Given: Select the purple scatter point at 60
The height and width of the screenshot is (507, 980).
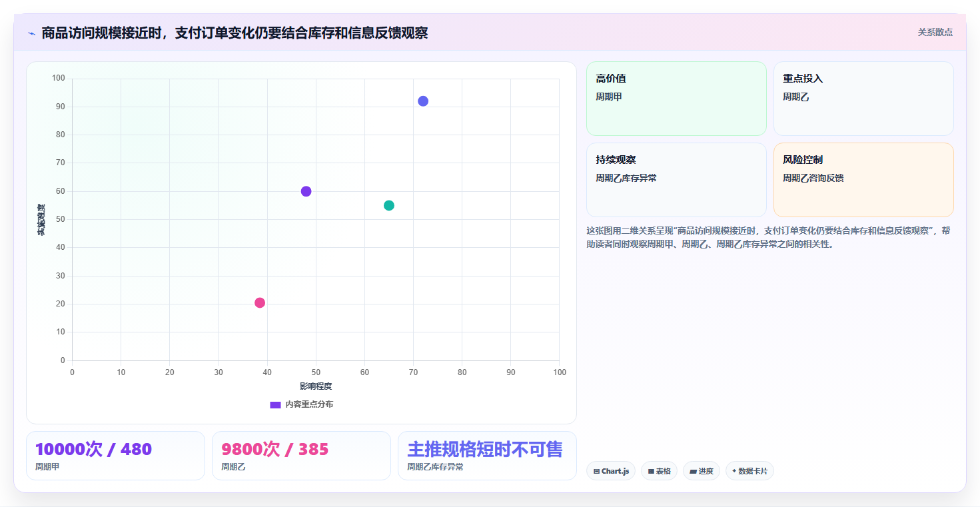Looking at the screenshot, I should pos(306,191).
